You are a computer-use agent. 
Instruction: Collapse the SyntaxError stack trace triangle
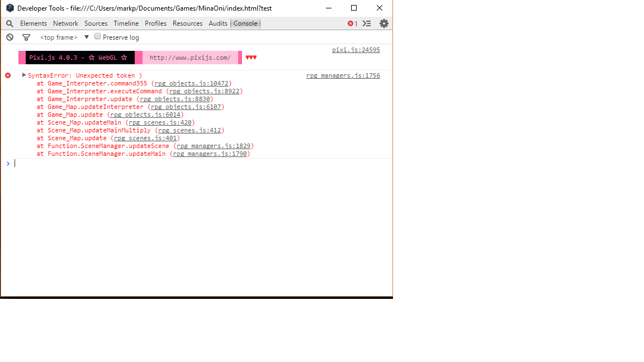[x=24, y=75]
